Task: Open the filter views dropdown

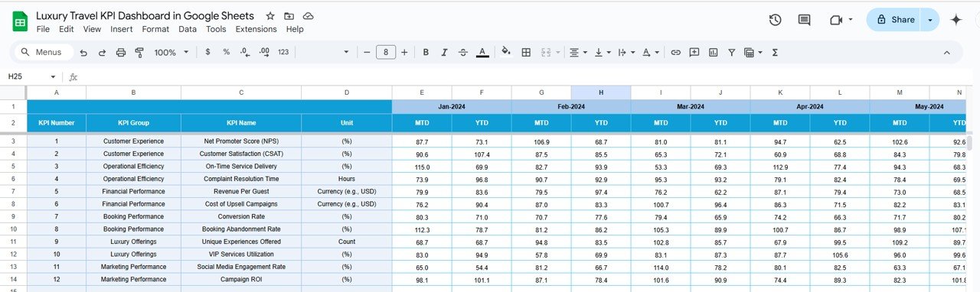Action: 753,52
